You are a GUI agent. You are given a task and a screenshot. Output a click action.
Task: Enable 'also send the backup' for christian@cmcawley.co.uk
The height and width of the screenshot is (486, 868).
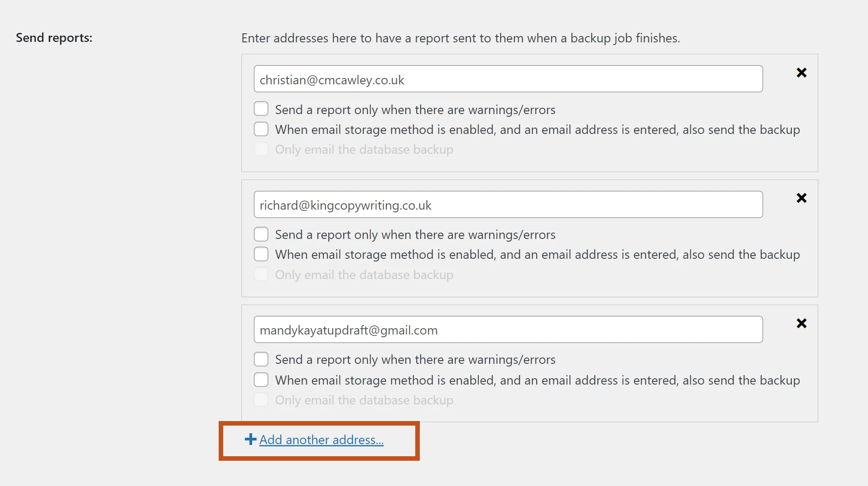pos(261,129)
